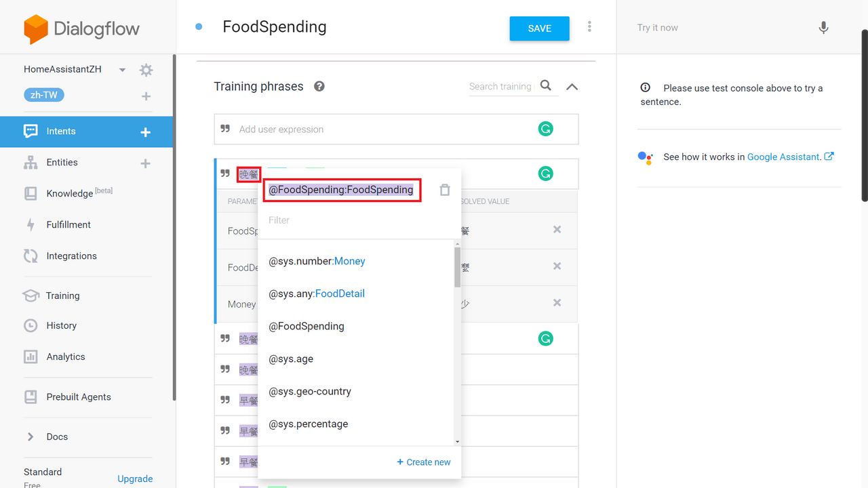Open the Google Assistant link
Viewport: 868px width, 488px height.
tap(790, 157)
